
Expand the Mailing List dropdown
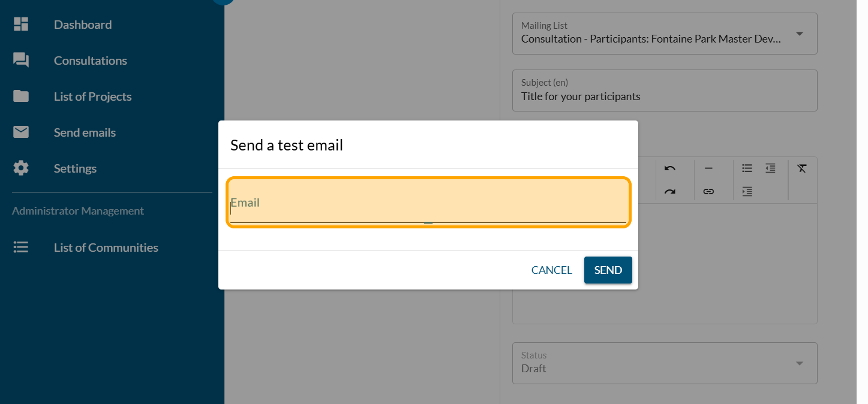click(799, 34)
